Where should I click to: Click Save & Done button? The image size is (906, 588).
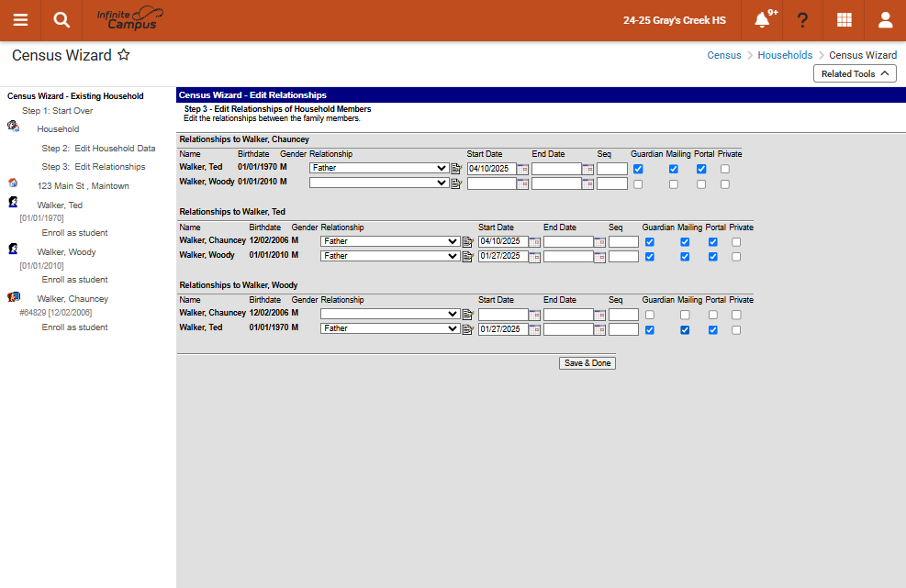point(587,362)
